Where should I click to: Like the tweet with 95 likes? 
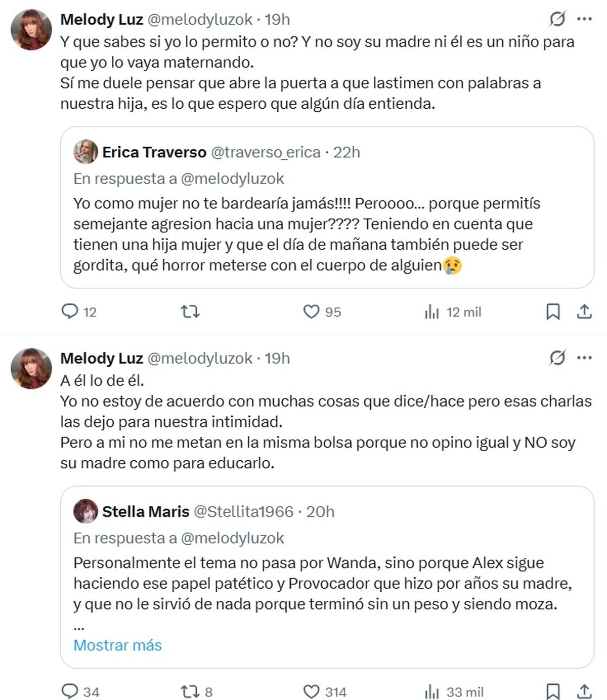(x=311, y=311)
